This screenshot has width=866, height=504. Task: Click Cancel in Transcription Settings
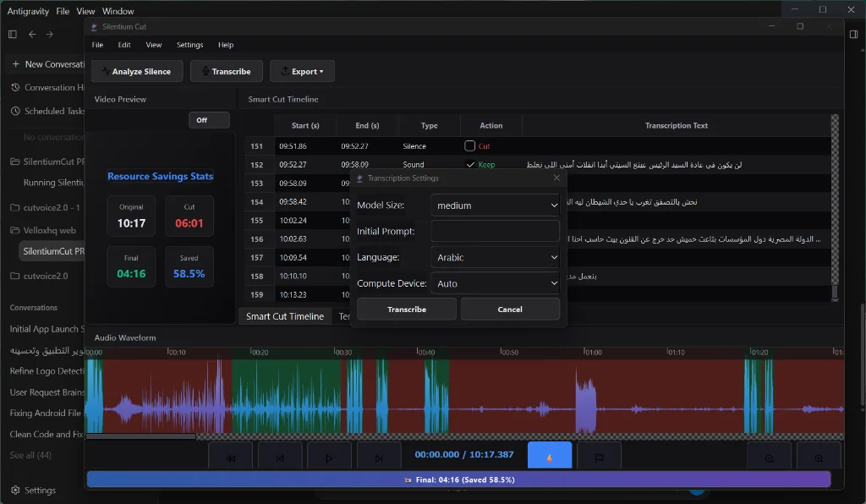tap(510, 310)
